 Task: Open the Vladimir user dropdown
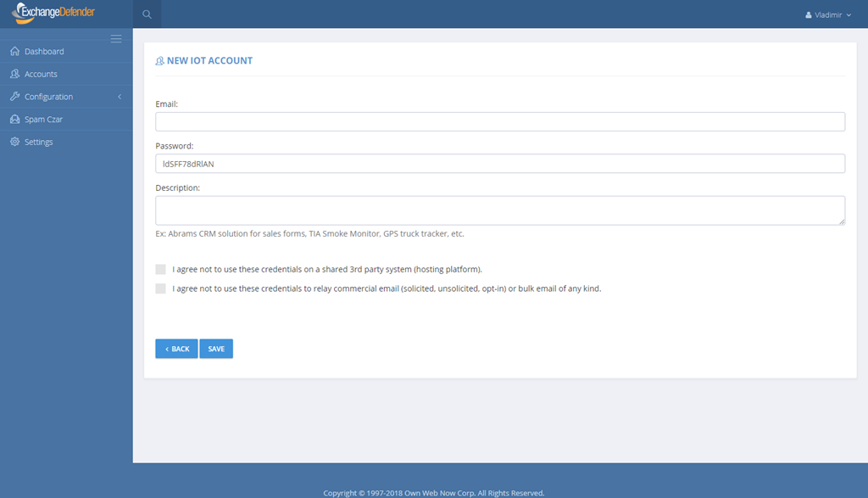828,15
